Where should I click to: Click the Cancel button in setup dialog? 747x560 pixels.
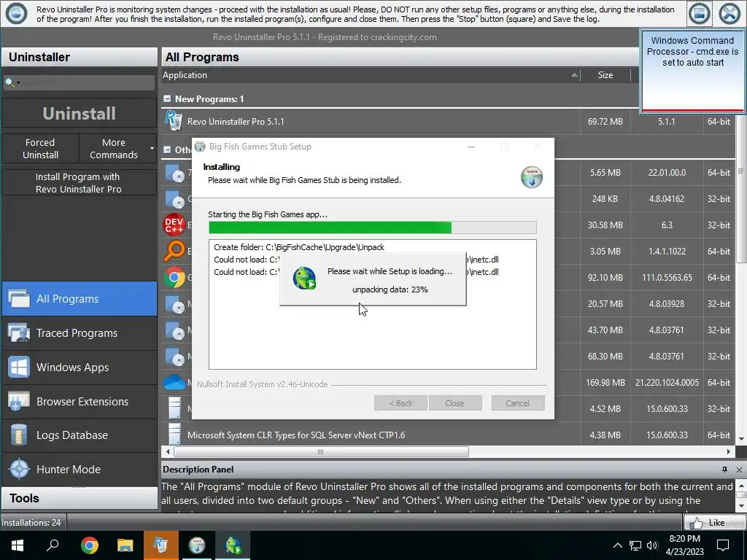click(517, 402)
